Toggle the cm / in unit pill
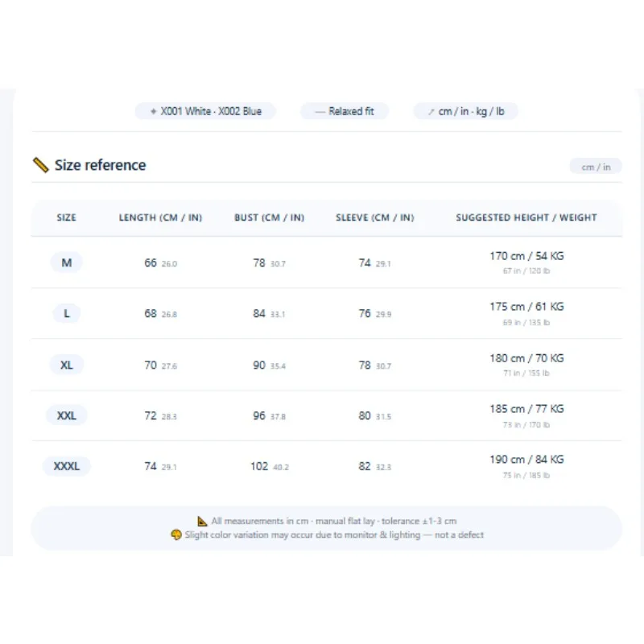The image size is (644, 644). coord(596,167)
